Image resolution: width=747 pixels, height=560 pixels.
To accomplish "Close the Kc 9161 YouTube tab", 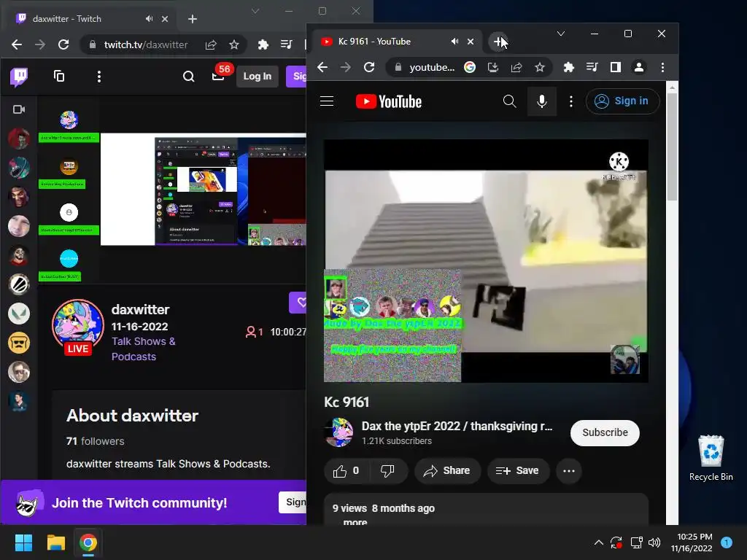I will pyautogui.click(x=471, y=42).
